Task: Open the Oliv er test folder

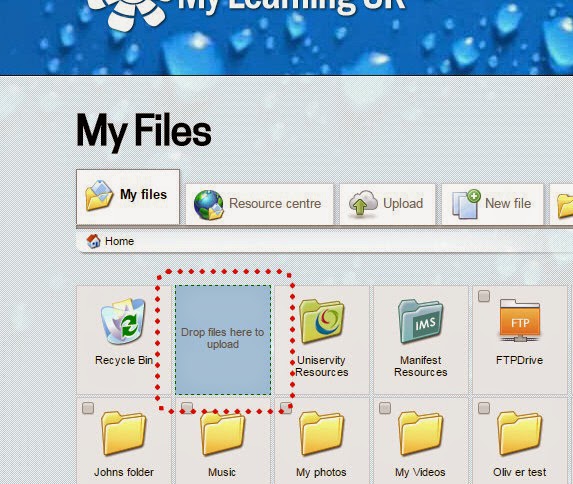Action: tap(520, 434)
